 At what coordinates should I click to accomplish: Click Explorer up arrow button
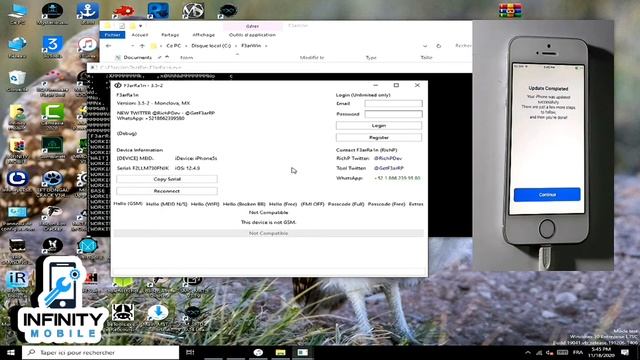142,46
